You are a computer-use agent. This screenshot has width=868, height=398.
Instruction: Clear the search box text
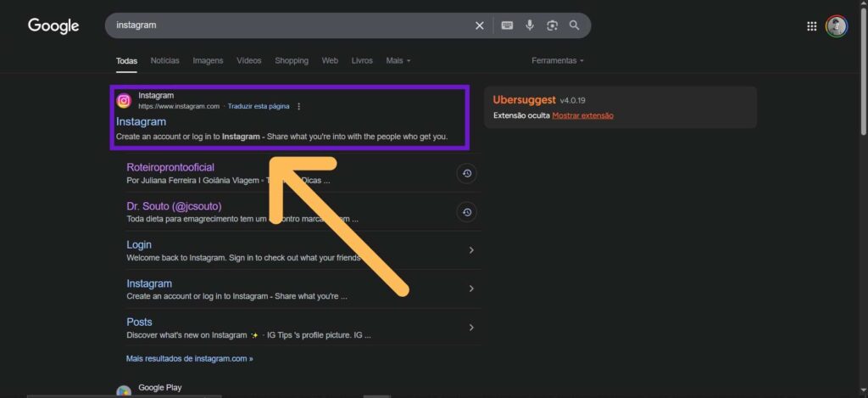480,25
